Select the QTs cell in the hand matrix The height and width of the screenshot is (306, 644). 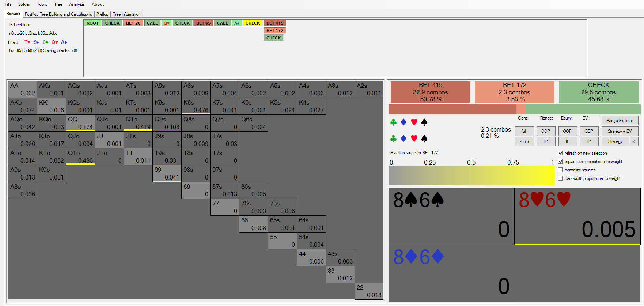138,123
